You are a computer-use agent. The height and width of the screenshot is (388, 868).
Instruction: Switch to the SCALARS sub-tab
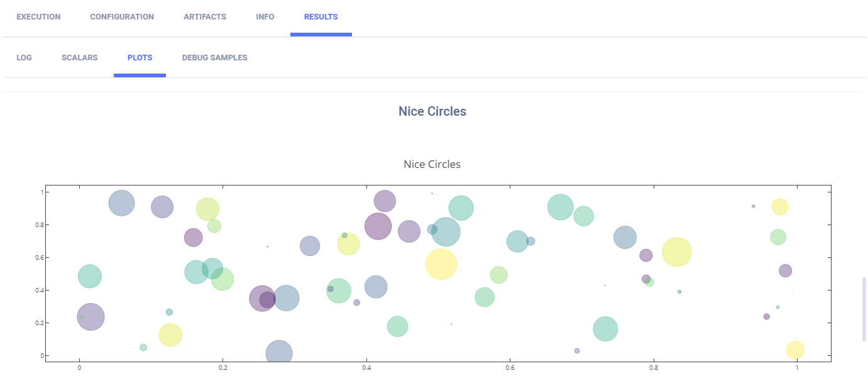point(80,58)
